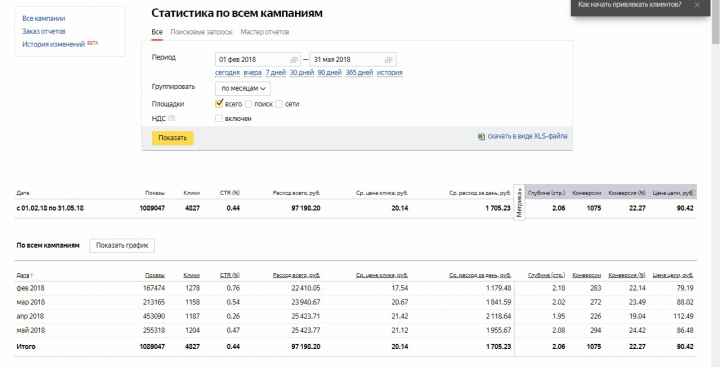Sort lower table by 'Глубина (стр.)' column
The image size is (720, 367).
pyautogui.click(x=546, y=275)
